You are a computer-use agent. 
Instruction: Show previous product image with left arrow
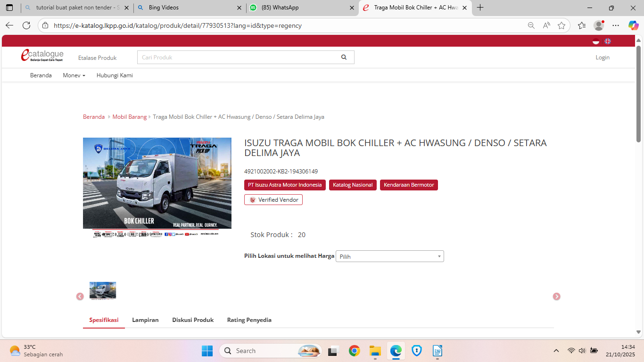pos(80,296)
